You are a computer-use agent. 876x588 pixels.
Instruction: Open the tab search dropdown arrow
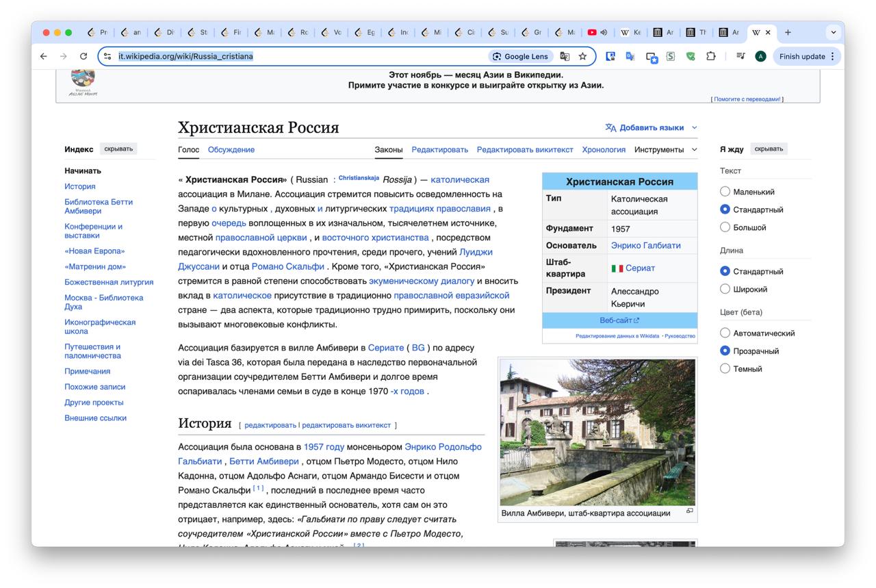click(833, 32)
